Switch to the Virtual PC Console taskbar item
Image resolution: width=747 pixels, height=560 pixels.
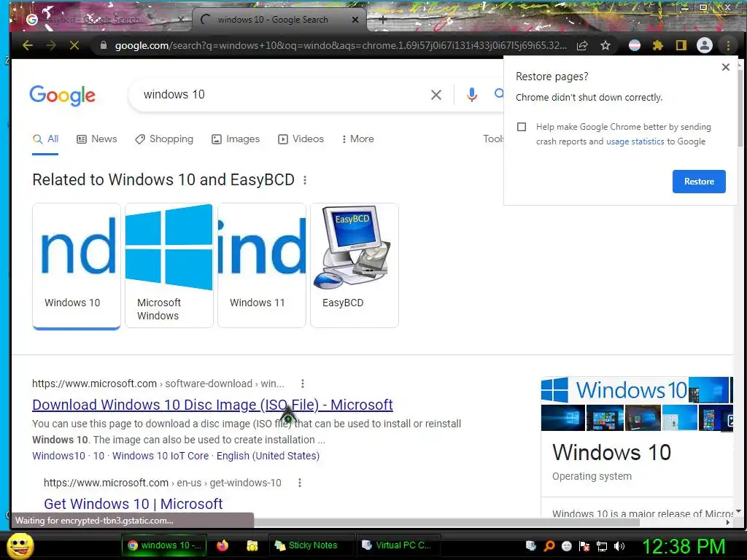398,545
